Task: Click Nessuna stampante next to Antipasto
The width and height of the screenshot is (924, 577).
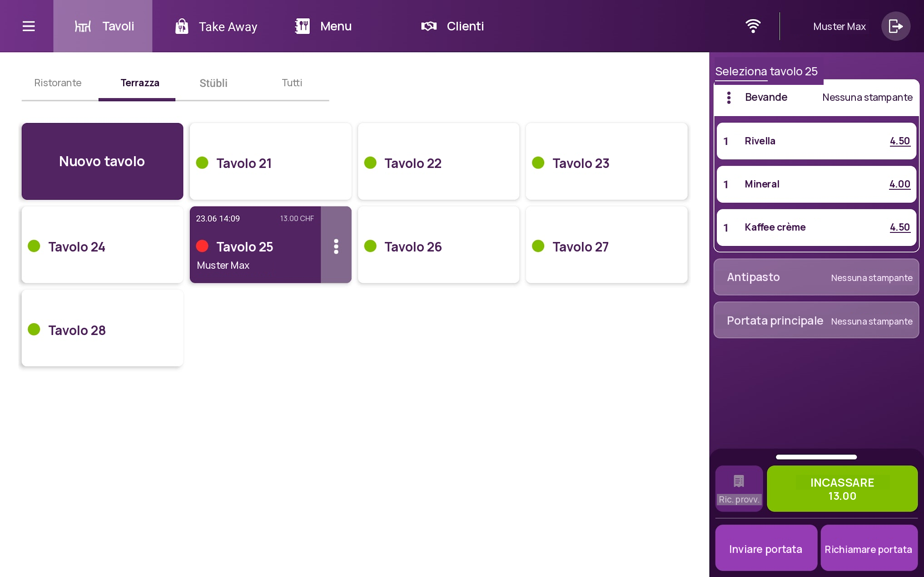Action: 872,278
